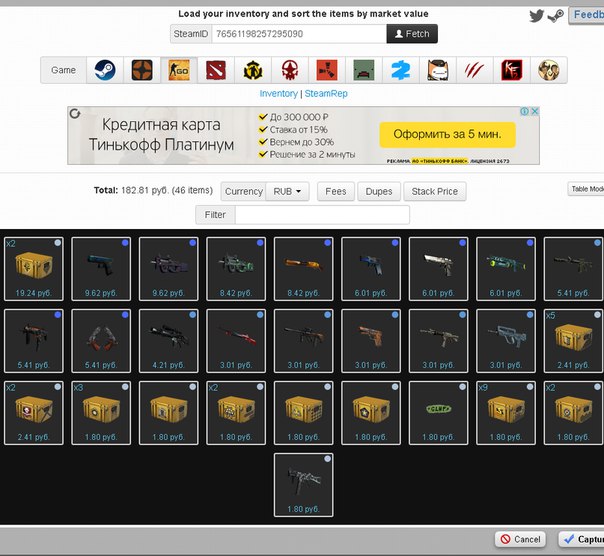Click the yellow Оформить за 5 мин. button
This screenshot has height=556, width=604.
(447, 134)
